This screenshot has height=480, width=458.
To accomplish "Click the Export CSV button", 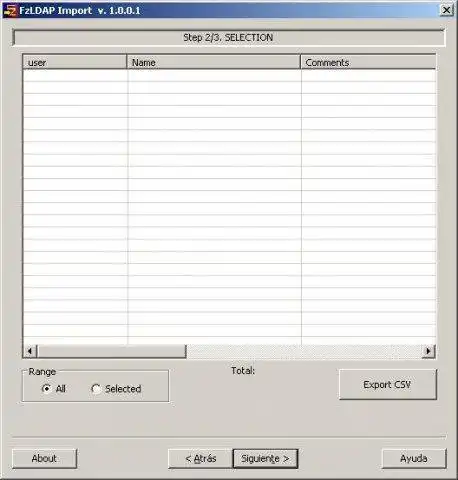I will click(x=387, y=384).
